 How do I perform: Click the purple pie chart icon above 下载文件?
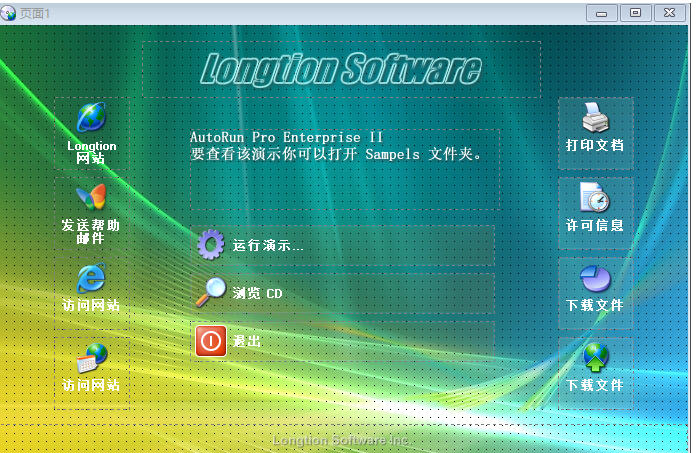coord(596,278)
